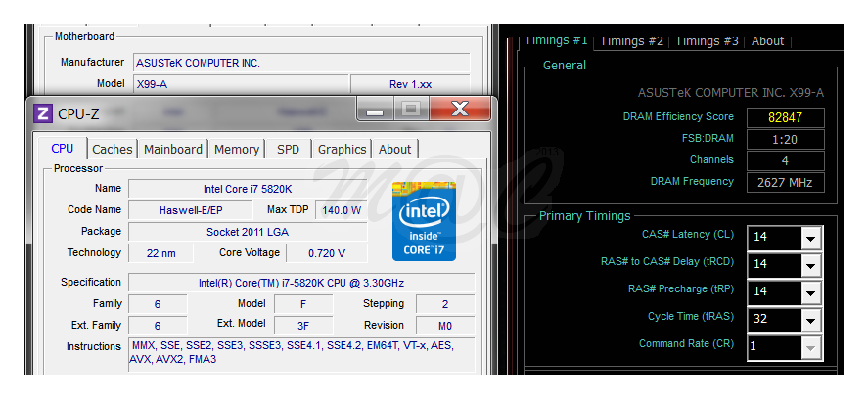The width and height of the screenshot is (868, 399).
Task: Click the Channels value 4
Action: tap(785, 161)
